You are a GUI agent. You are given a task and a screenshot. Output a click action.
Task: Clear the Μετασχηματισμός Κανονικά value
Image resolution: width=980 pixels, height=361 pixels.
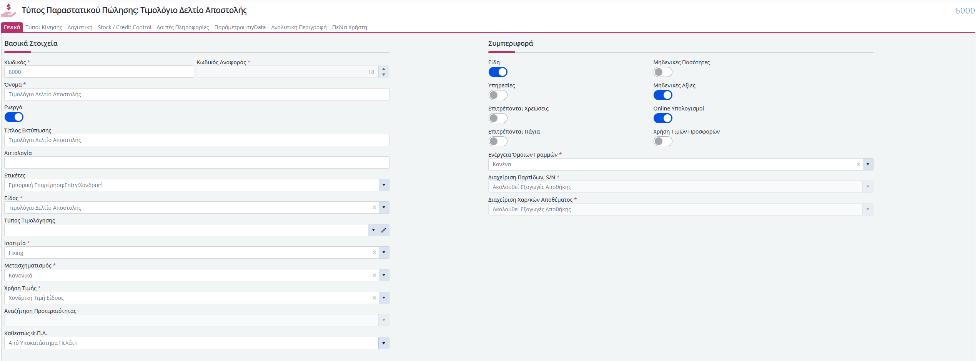(x=374, y=276)
